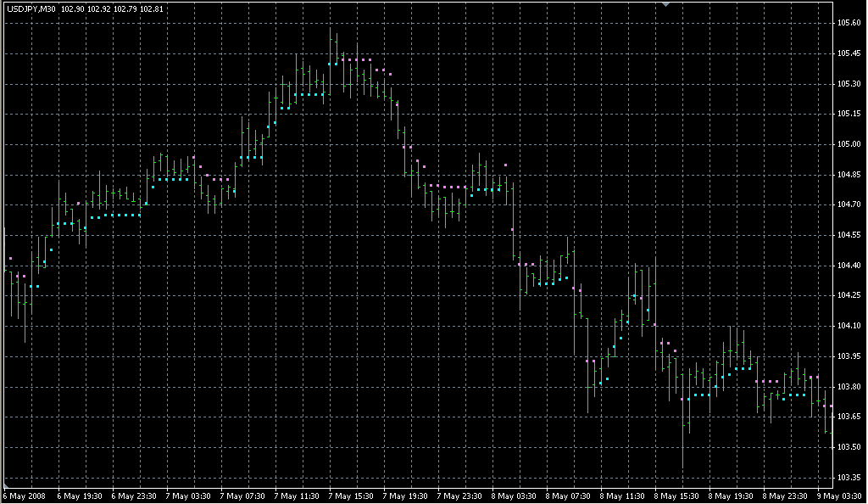Click the 7 May 11:30 time label
Screen dimensions: 868x504
[x=296, y=496]
